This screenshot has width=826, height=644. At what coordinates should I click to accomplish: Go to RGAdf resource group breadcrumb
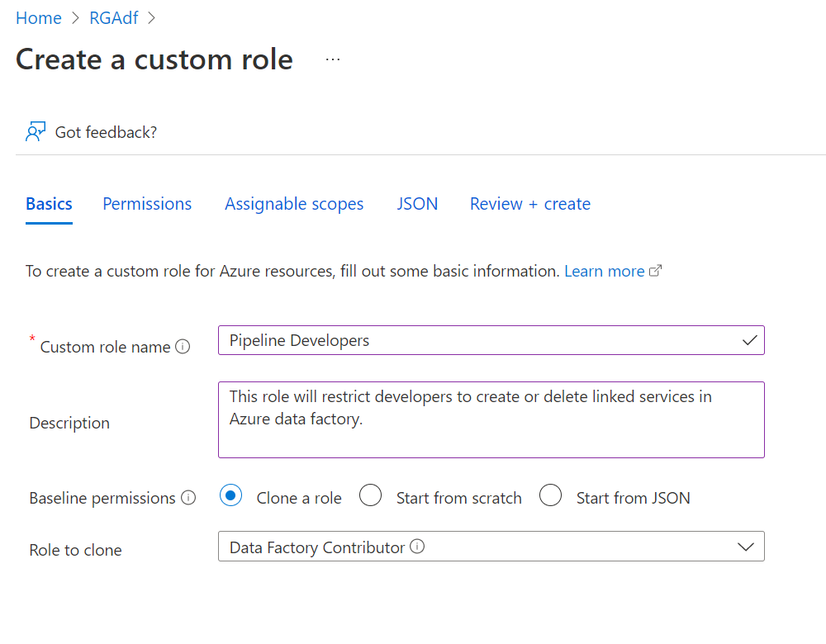click(114, 18)
